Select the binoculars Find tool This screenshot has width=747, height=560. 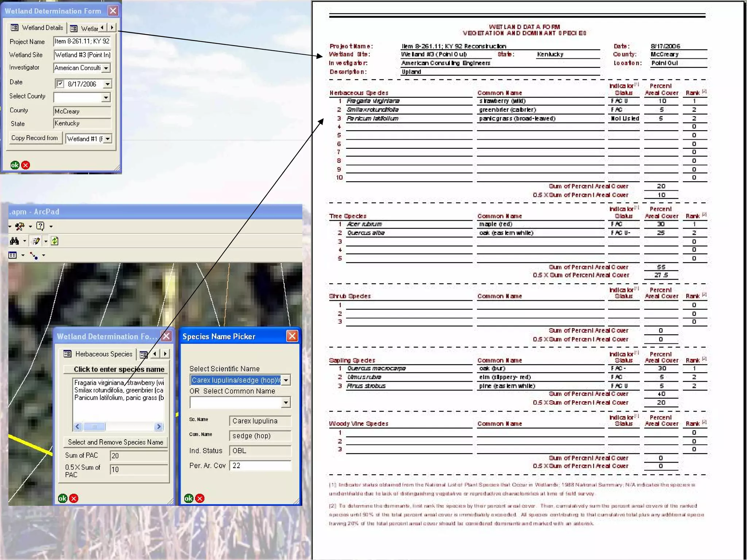click(x=15, y=241)
